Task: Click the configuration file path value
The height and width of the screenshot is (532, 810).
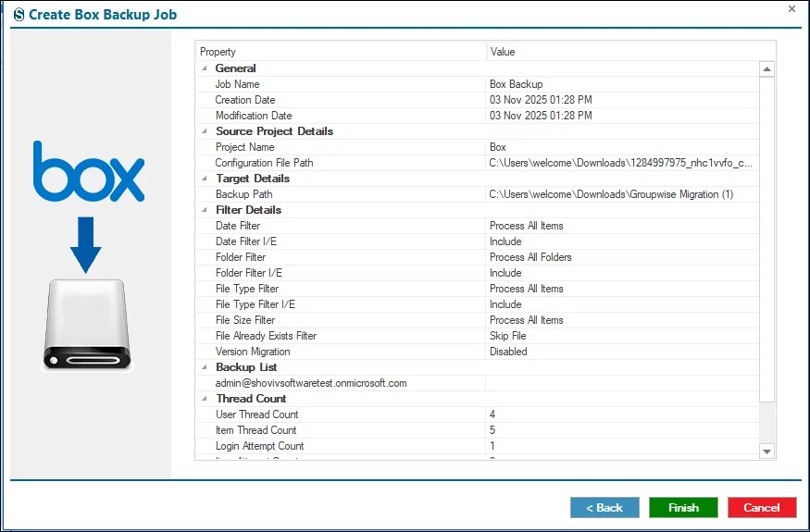Action: (621, 163)
